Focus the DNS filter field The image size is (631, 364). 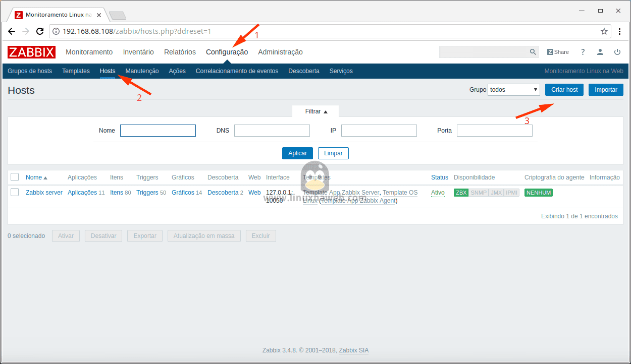272,131
